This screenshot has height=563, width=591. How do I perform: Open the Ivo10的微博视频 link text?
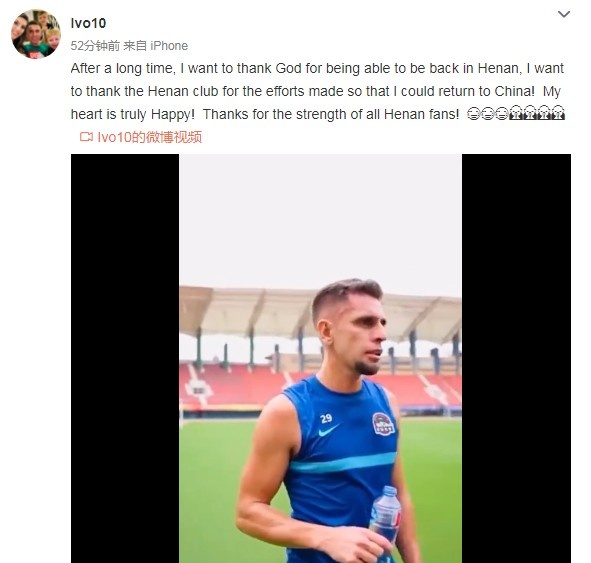[150, 137]
